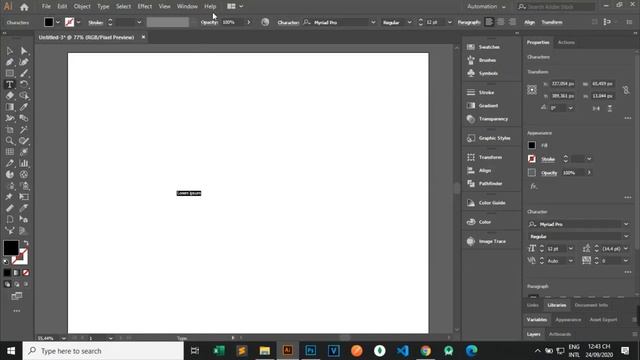Open font style Regular dropdown in control bar

(409, 22)
